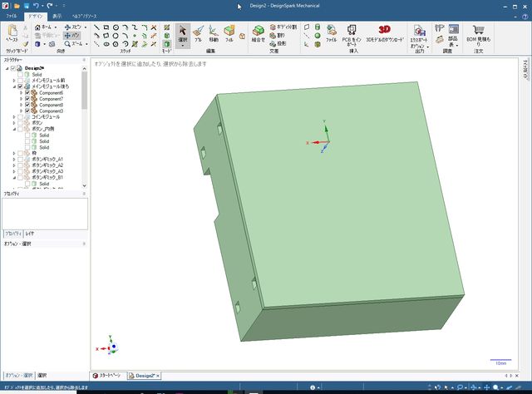Viewport: 532px width, 394px height.
Task: Insert a Sphere from the Insert group
Action: (318, 35)
